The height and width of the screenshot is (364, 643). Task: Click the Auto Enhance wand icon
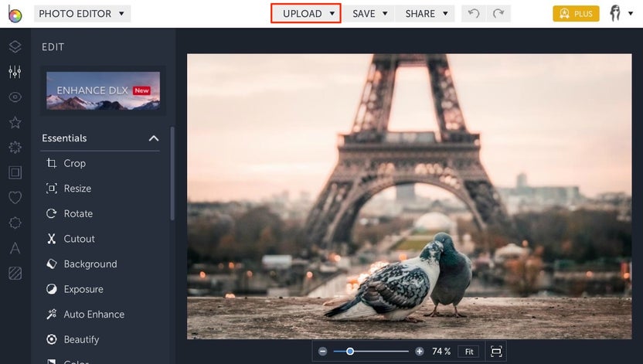click(x=51, y=315)
